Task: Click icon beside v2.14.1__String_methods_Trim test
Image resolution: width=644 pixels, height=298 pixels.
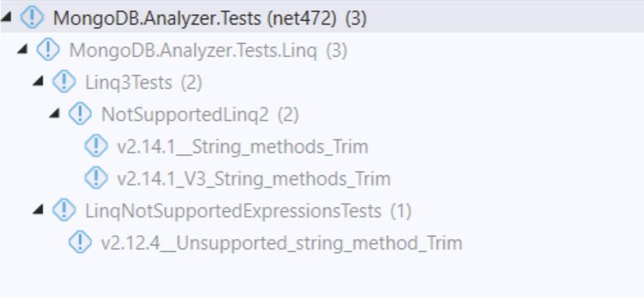Action: coord(95,146)
